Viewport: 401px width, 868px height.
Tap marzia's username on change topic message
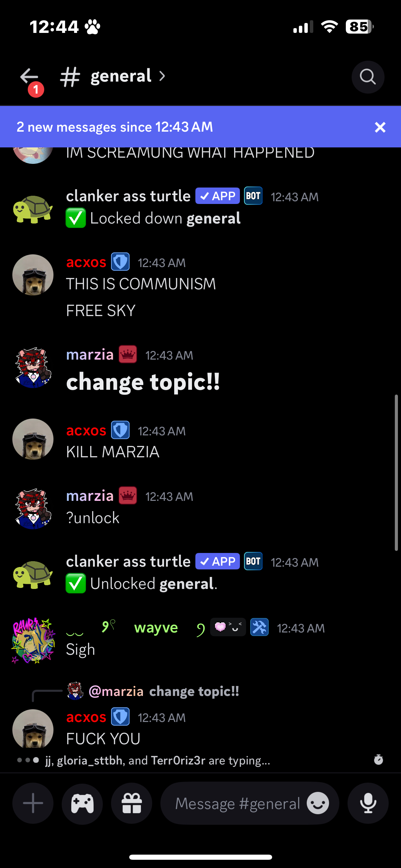pyautogui.click(x=90, y=354)
